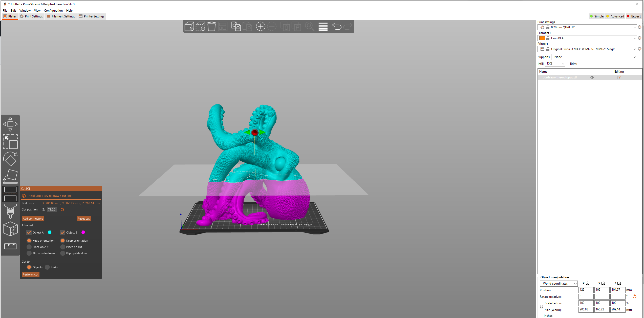Open the Variable layer height tool
Viewport: 644px width, 318px height.
coord(323,26)
